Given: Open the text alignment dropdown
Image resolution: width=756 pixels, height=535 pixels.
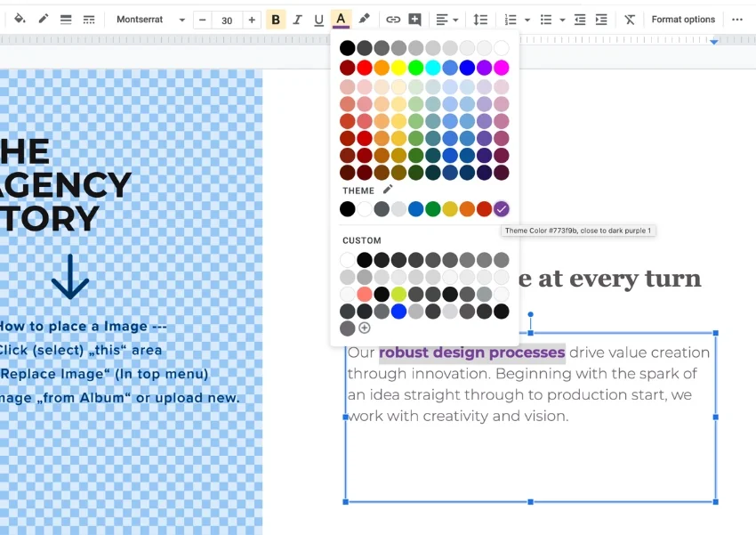Looking at the screenshot, I should (447, 19).
